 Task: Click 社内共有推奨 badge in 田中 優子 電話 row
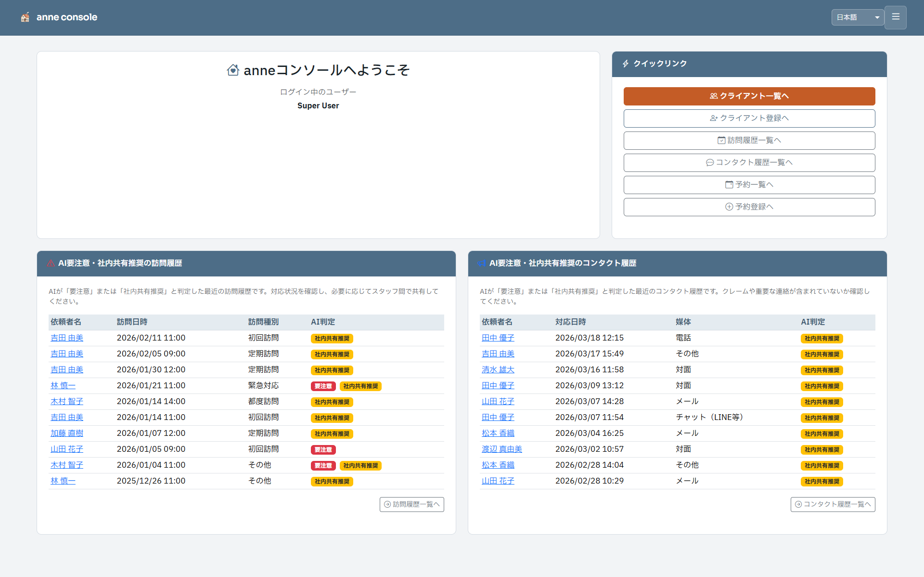tap(822, 339)
